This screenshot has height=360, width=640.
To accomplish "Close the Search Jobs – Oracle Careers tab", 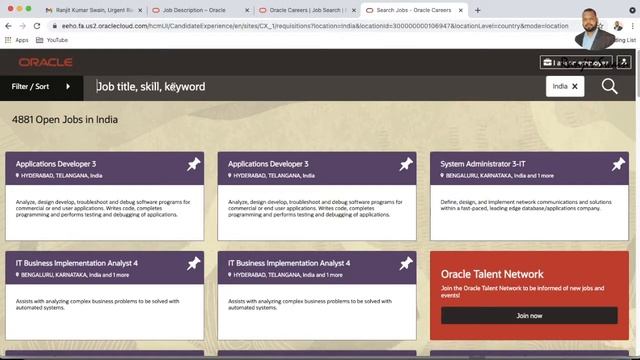I will (x=461, y=10).
